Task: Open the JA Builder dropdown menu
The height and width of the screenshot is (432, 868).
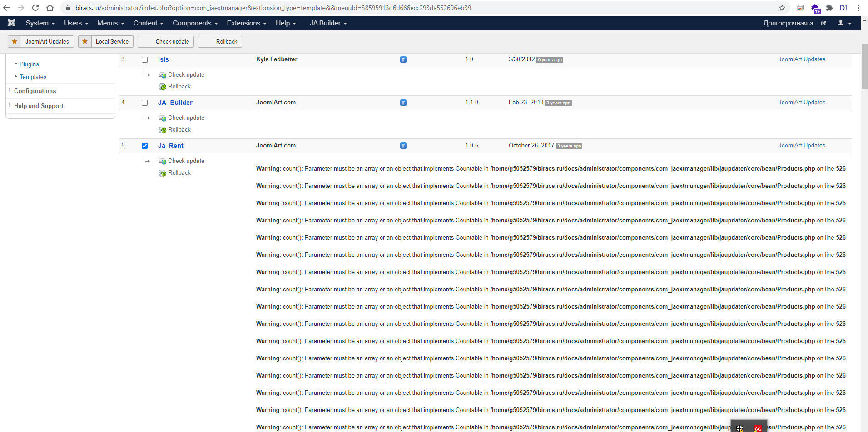Action: 328,23
